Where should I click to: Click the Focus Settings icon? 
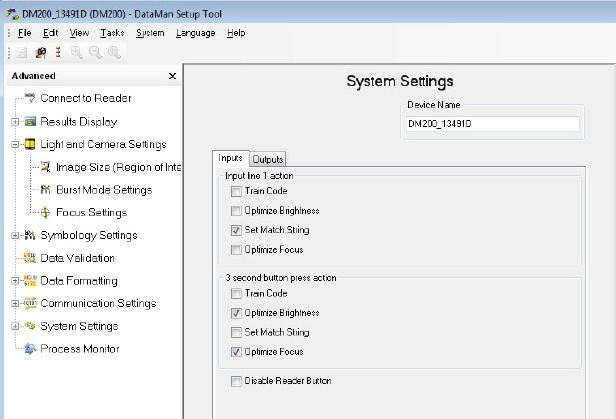tap(46, 212)
